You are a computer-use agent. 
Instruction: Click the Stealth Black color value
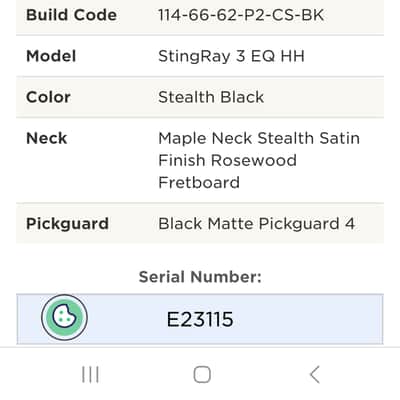click(211, 97)
